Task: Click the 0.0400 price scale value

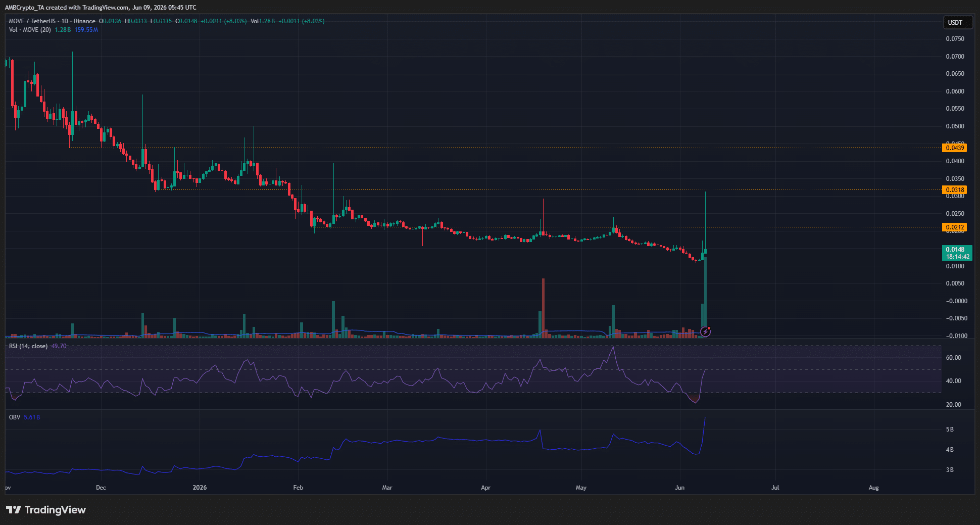Action: 955,161
